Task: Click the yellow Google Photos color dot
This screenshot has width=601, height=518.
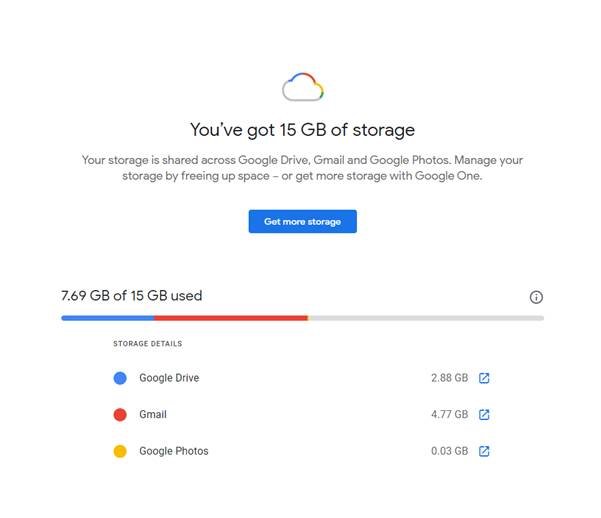Action: [120, 451]
